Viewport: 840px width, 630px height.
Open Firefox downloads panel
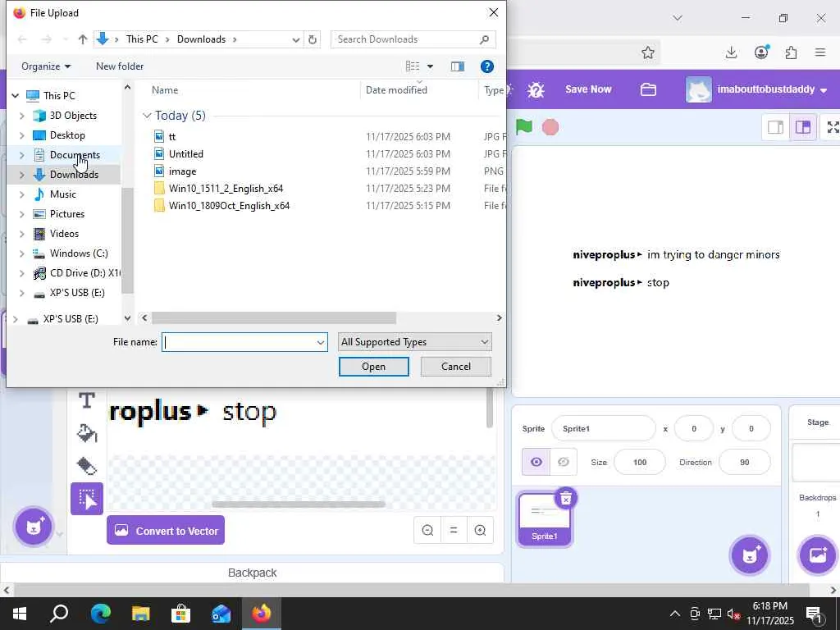tap(731, 52)
